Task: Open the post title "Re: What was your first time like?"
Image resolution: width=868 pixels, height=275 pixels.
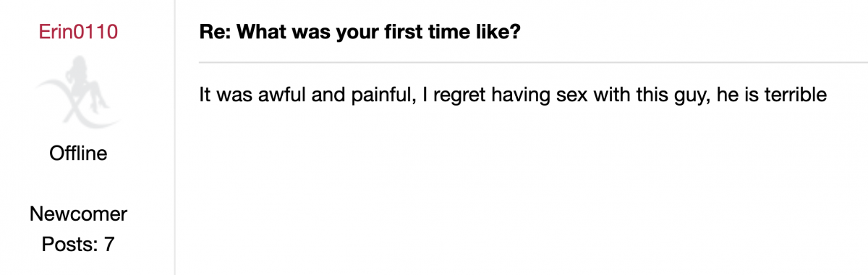Action: (x=359, y=34)
